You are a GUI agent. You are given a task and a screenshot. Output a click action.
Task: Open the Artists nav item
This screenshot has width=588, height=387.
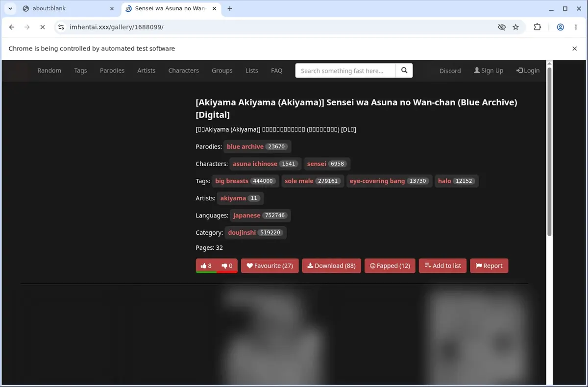pyautogui.click(x=146, y=71)
